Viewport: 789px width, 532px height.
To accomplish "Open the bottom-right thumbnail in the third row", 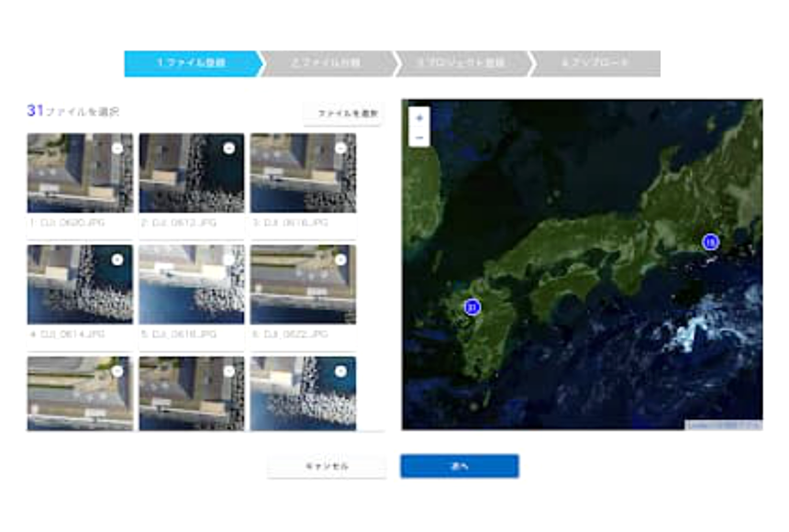I will click(303, 396).
